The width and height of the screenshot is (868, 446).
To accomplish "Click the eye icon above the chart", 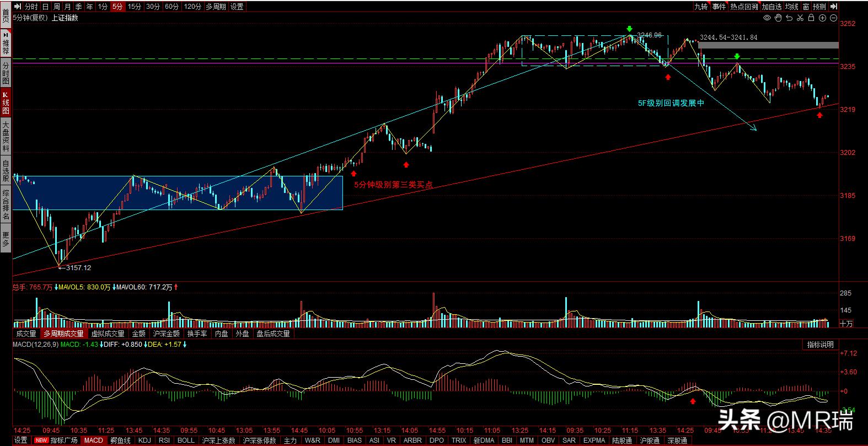I will 767,18.
